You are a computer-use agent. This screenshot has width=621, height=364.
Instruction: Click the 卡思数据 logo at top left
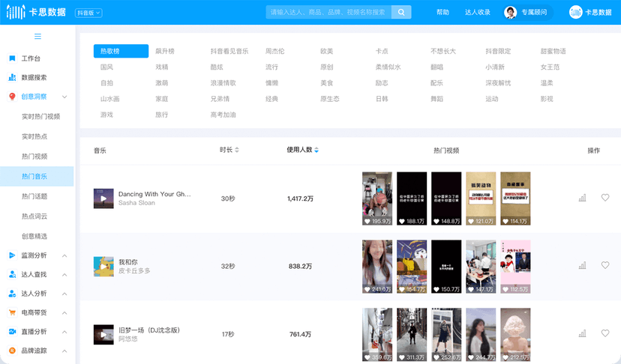tap(36, 12)
